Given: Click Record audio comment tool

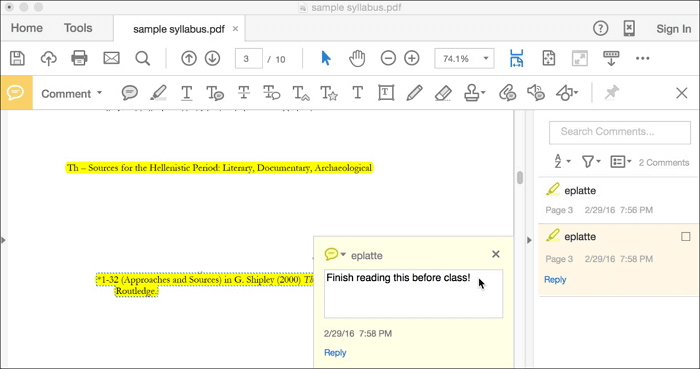Looking at the screenshot, I should (536, 93).
